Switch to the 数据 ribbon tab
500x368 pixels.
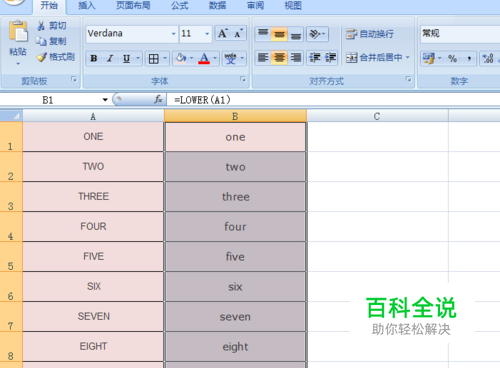point(217,6)
